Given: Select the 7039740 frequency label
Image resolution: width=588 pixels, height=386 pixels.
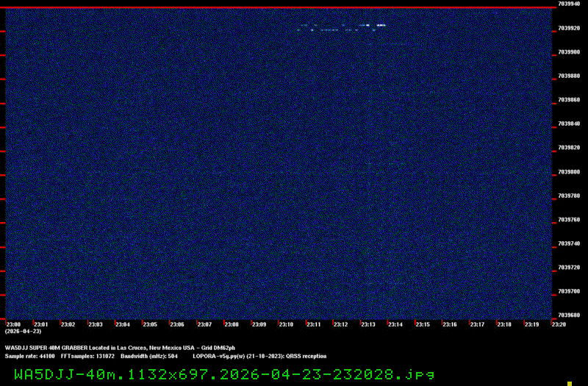Looking at the screenshot, I should 569,243.
